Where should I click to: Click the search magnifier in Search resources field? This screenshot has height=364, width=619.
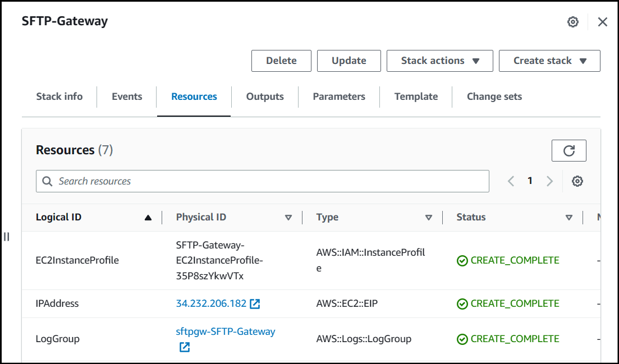pyautogui.click(x=47, y=181)
